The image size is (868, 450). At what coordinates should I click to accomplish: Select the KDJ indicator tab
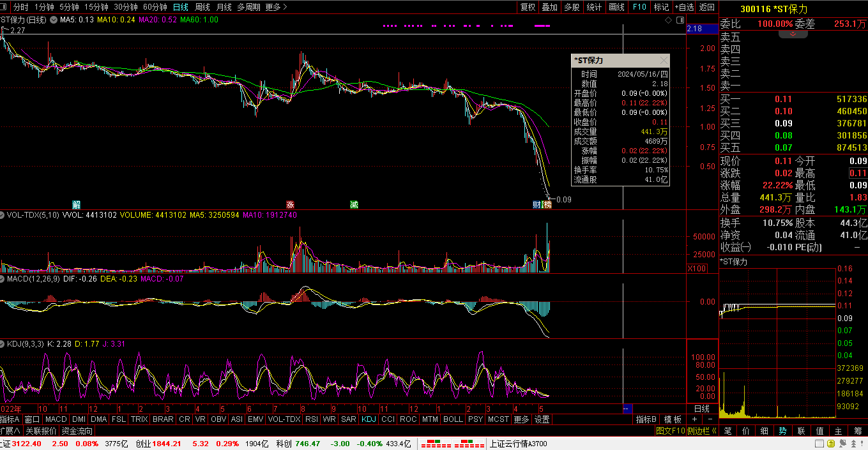[x=369, y=419]
